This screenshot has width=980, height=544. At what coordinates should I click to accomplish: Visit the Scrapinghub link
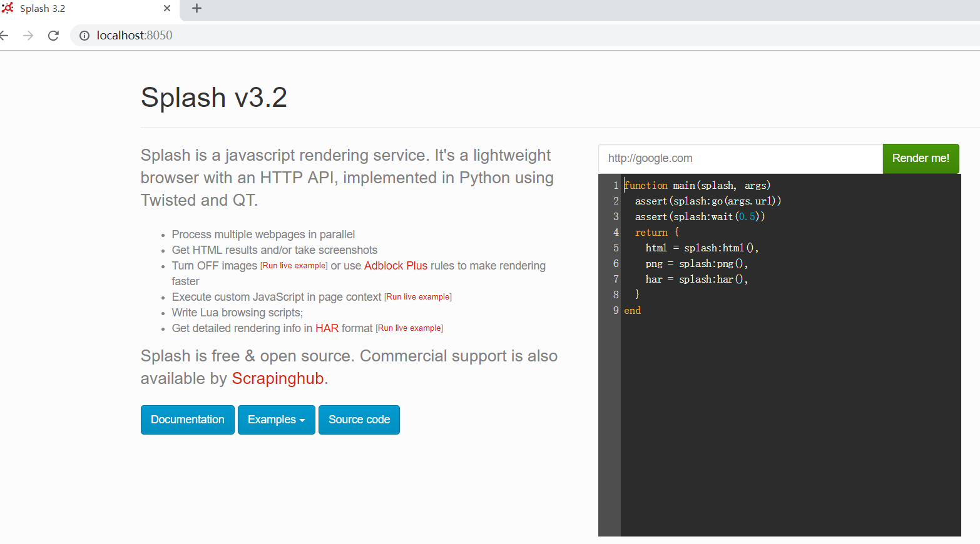(278, 378)
